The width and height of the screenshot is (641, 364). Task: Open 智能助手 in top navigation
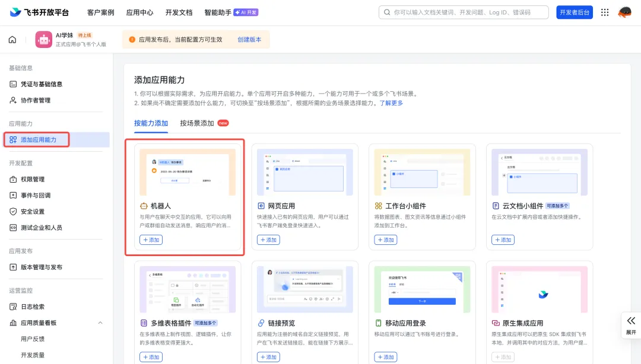pyautogui.click(x=218, y=12)
